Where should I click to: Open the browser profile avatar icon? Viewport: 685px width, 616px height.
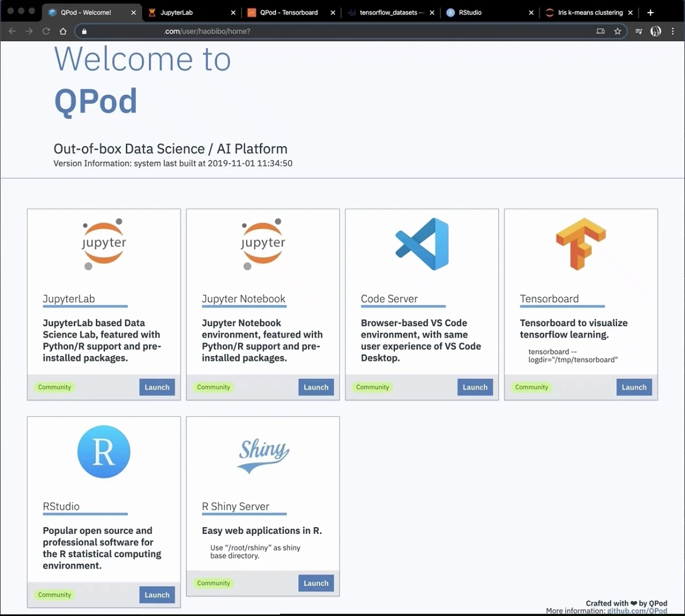656,31
